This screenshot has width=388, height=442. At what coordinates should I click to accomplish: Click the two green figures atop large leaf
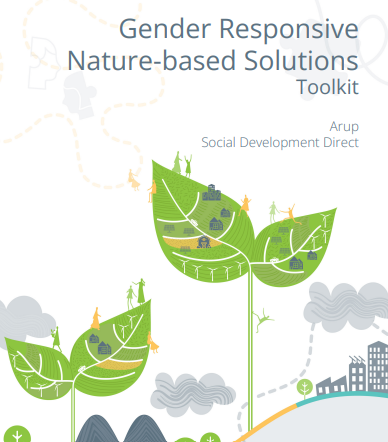(x=183, y=163)
